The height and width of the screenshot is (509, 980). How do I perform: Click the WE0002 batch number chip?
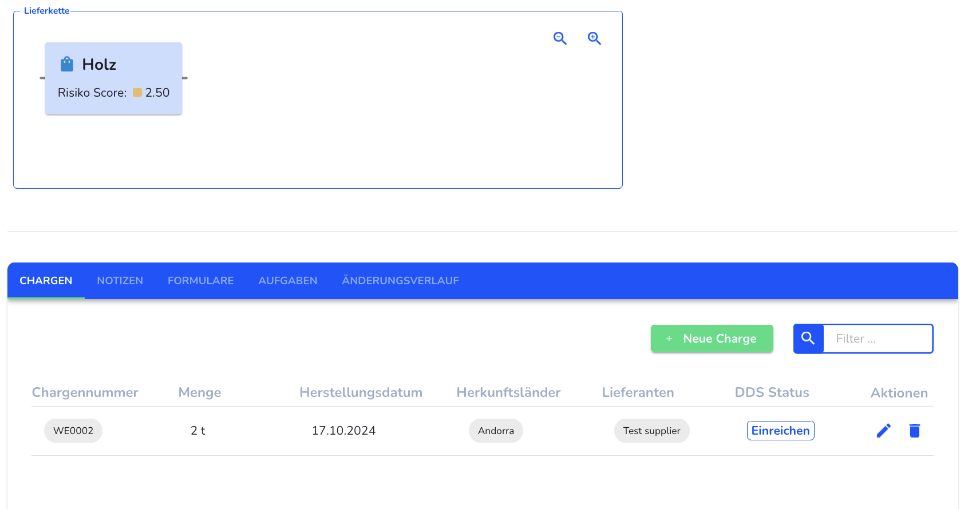click(x=73, y=431)
